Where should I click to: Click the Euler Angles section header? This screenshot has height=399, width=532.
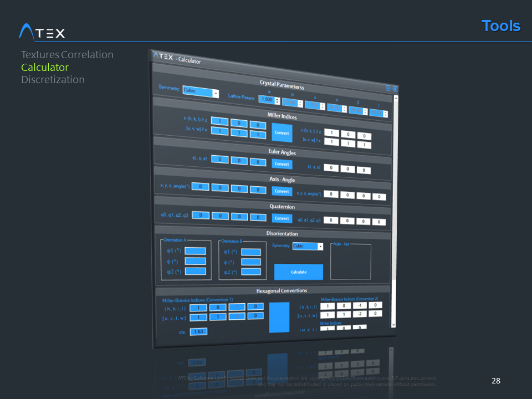click(x=282, y=152)
